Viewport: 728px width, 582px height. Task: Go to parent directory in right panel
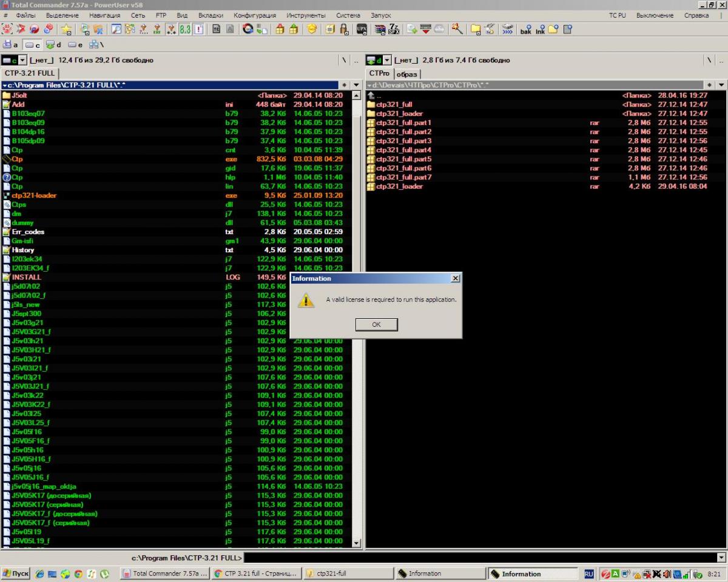[x=721, y=60]
